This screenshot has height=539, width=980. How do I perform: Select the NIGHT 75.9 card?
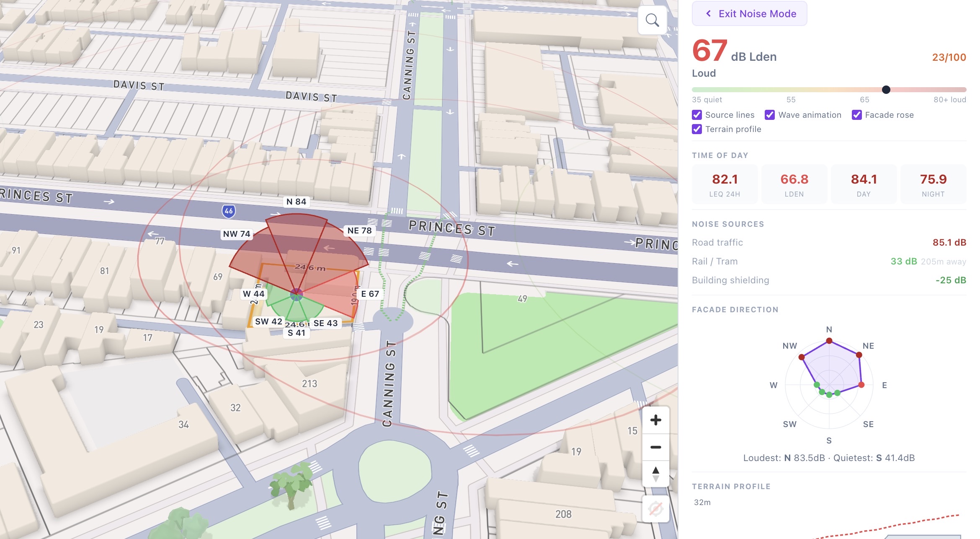click(x=934, y=184)
